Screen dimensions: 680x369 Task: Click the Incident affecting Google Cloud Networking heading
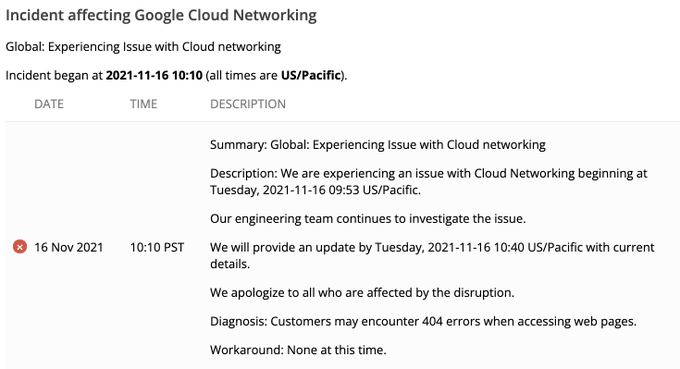pyautogui.click(x=161, y=15)
